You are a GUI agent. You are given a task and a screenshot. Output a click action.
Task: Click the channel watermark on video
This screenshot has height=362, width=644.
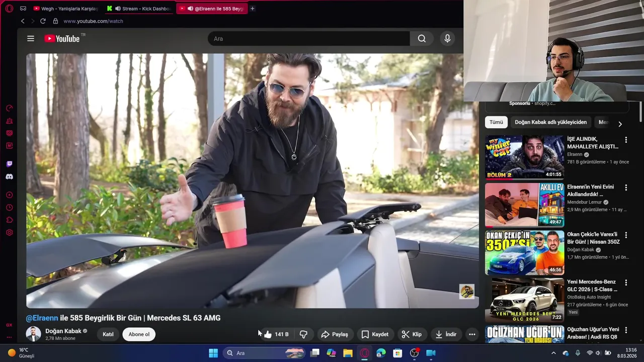tap(466, 292)
